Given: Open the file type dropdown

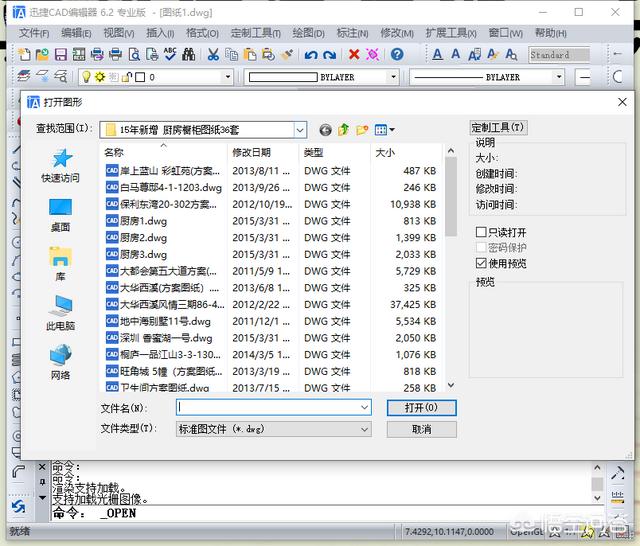Looking at the screenshot, I should coord(365,428).
